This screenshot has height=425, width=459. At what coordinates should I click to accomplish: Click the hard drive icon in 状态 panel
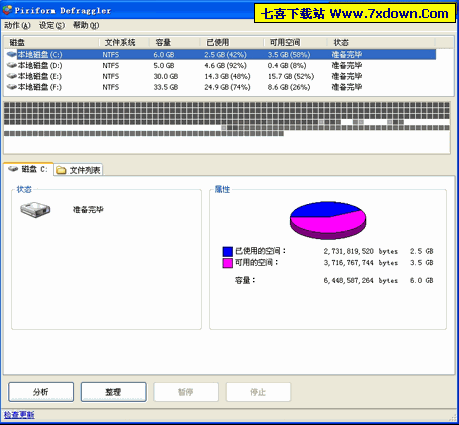tap(35, 210)
